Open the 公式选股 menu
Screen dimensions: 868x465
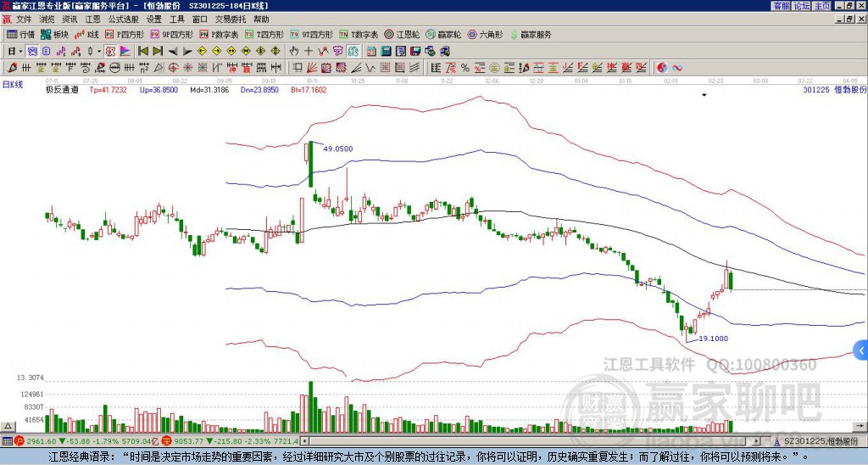pyautogui.click(x=124, y=20)
